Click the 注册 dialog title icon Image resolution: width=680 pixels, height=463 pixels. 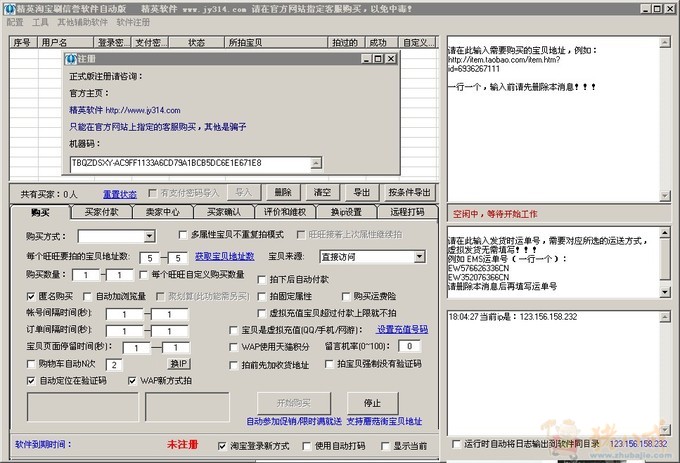click(71, 59)
